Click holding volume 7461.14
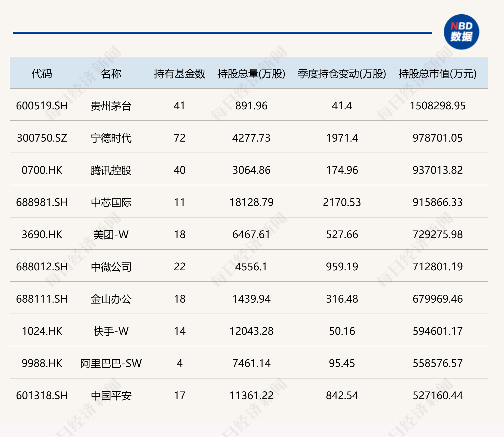Screen dimensions: 504x437 pos(251,363)
